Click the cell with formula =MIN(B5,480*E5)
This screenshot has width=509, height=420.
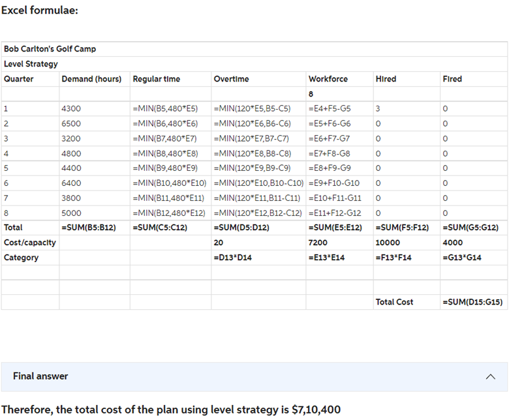165,109
